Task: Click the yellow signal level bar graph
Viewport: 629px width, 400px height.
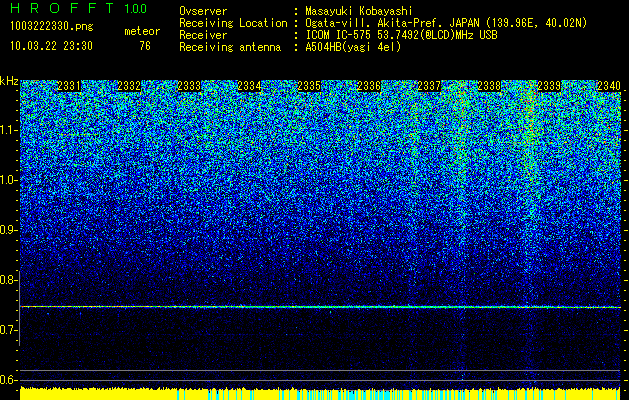Action: pos(320,394)
